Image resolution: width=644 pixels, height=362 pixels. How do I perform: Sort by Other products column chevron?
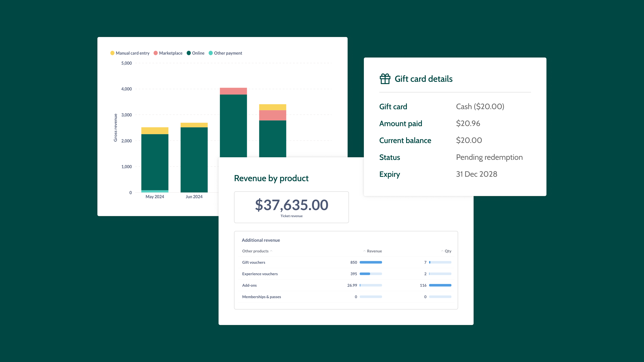271,251
